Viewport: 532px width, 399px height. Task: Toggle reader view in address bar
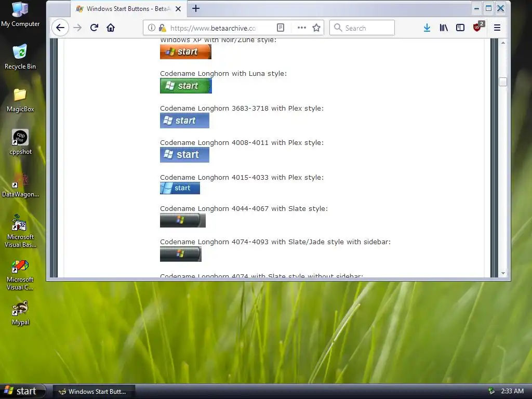point(280,28)
